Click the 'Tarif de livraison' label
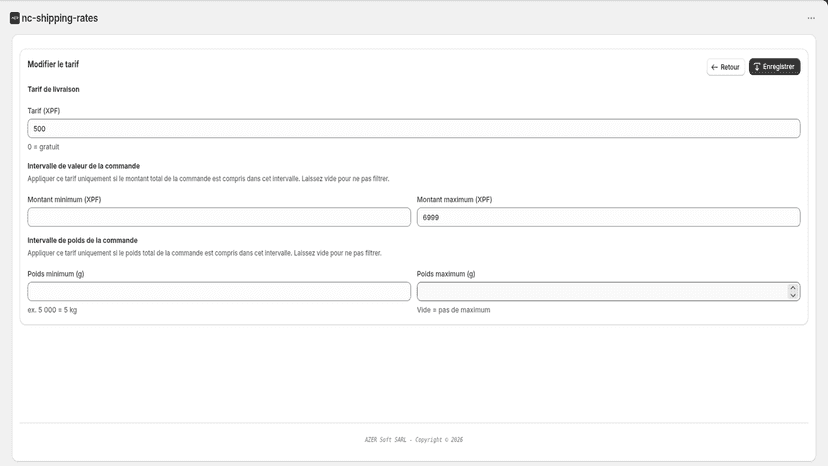 coord(53,89)
